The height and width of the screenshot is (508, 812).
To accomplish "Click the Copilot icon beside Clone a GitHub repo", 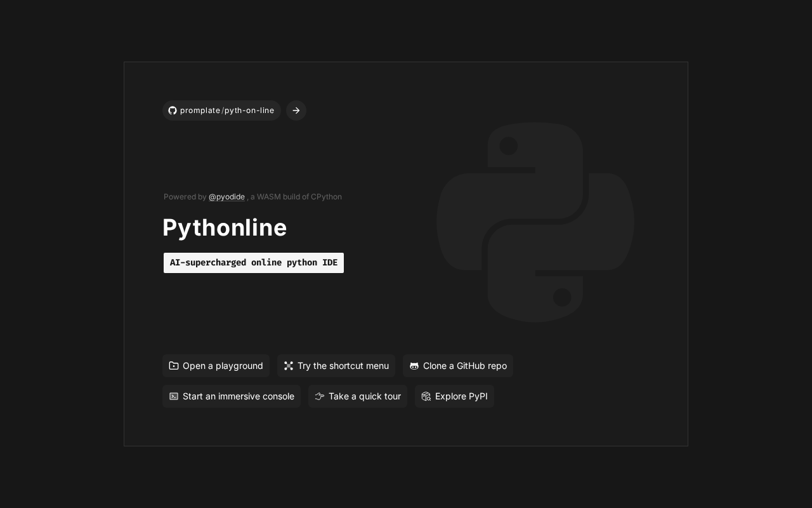I will coord(414,366).
